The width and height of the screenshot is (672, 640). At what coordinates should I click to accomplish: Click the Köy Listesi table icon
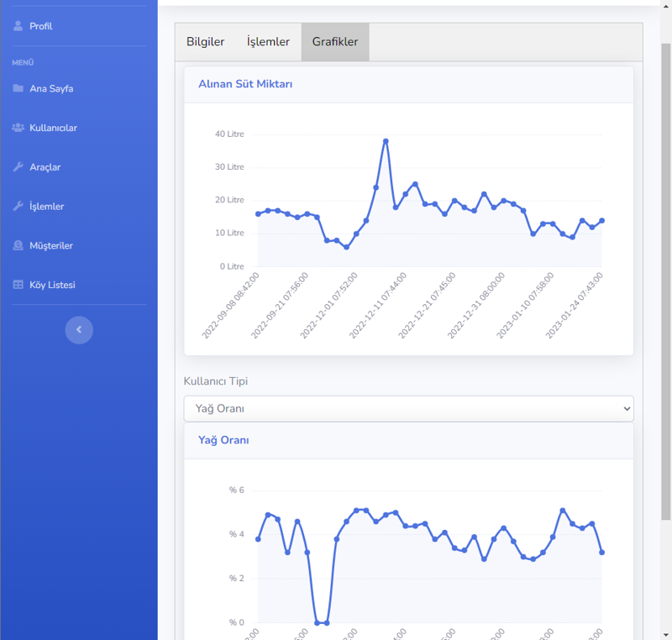(18, 285)
